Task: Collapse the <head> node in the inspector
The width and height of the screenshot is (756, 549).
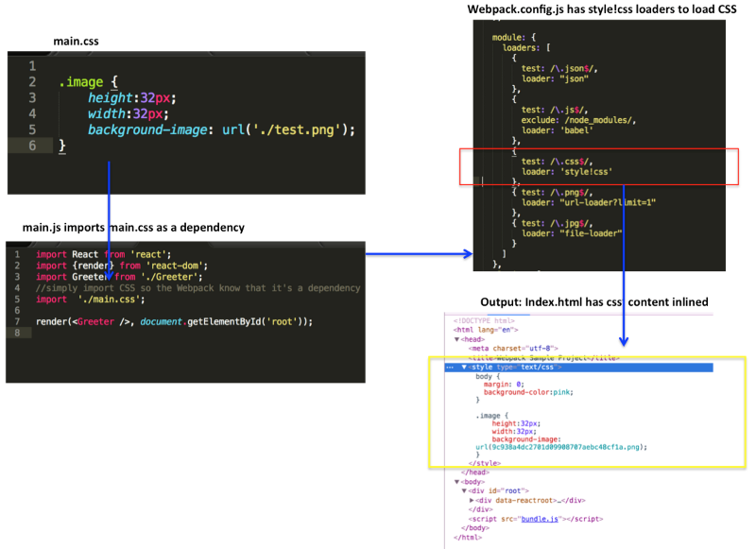Action: (x=459, y=337)
